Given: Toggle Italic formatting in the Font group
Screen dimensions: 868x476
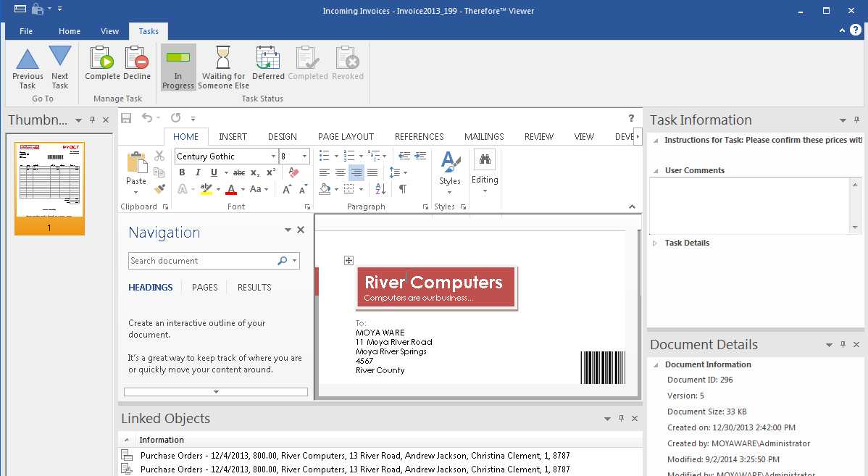Looking at the screenshot, I should tap(198, 172).
